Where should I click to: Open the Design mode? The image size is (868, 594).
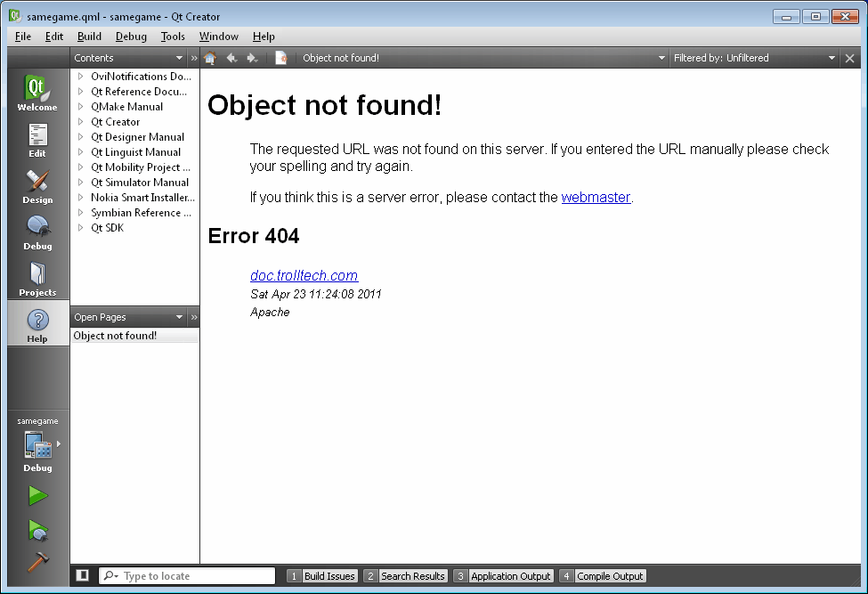(x=37, y=185)
